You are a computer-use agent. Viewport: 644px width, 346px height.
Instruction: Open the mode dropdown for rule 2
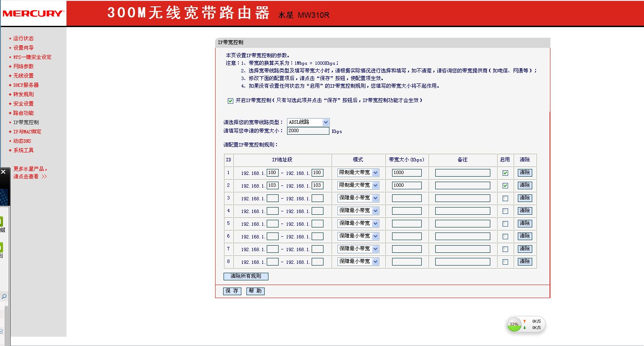pos(358,185)
